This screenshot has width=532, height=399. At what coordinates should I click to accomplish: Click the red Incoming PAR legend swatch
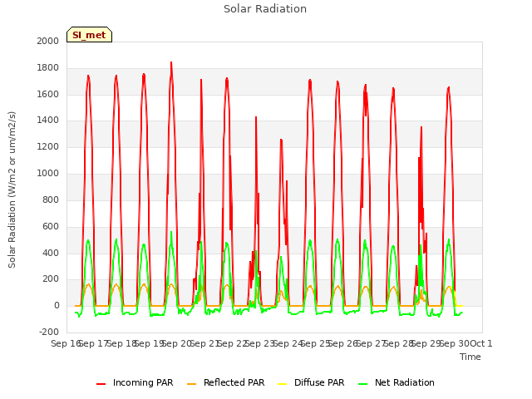coord(101,384)
